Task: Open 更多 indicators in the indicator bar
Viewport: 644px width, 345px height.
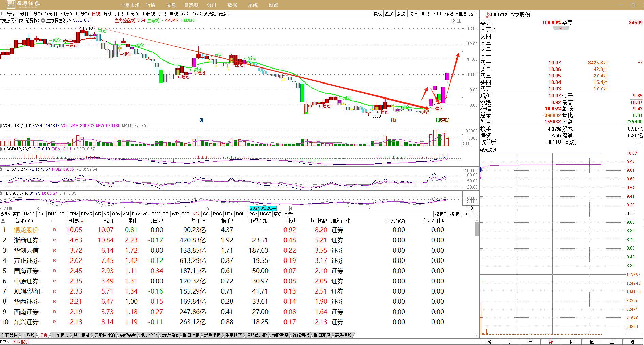Action: point(278,214)
